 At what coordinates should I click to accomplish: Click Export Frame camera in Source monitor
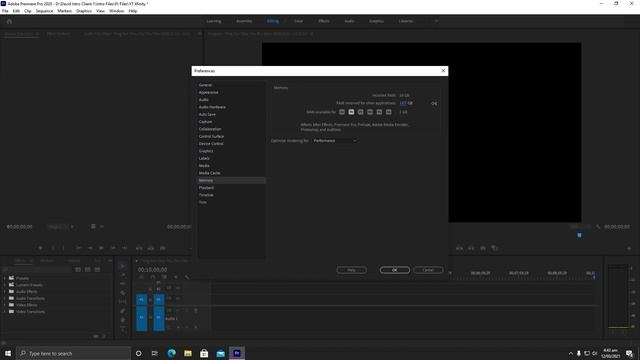(162, 248)
